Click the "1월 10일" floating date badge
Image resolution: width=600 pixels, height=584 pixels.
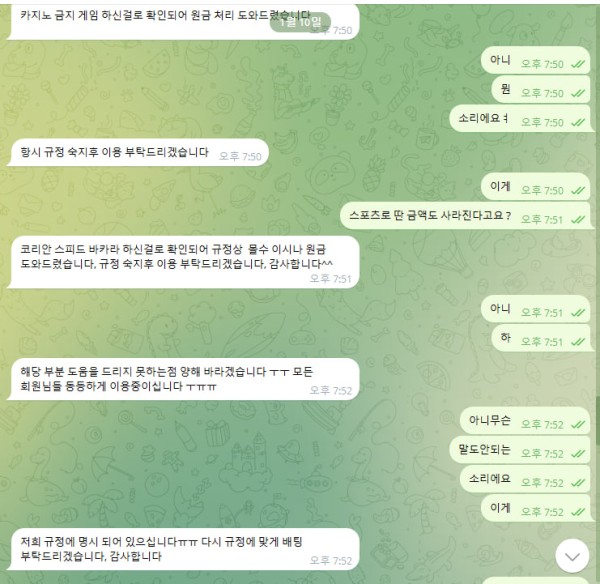coord(300,22)
